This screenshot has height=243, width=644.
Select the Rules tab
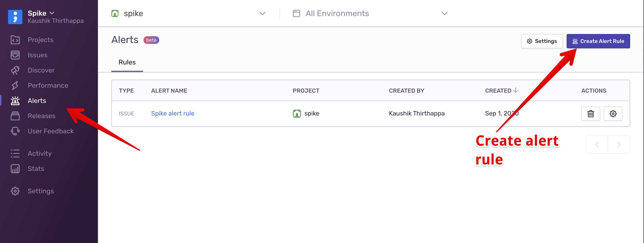(127, 62)
